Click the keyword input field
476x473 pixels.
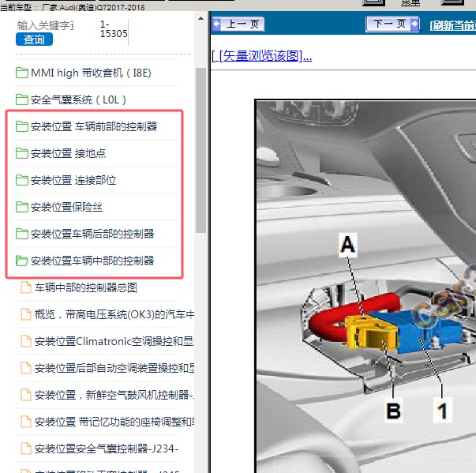(46, 25)
